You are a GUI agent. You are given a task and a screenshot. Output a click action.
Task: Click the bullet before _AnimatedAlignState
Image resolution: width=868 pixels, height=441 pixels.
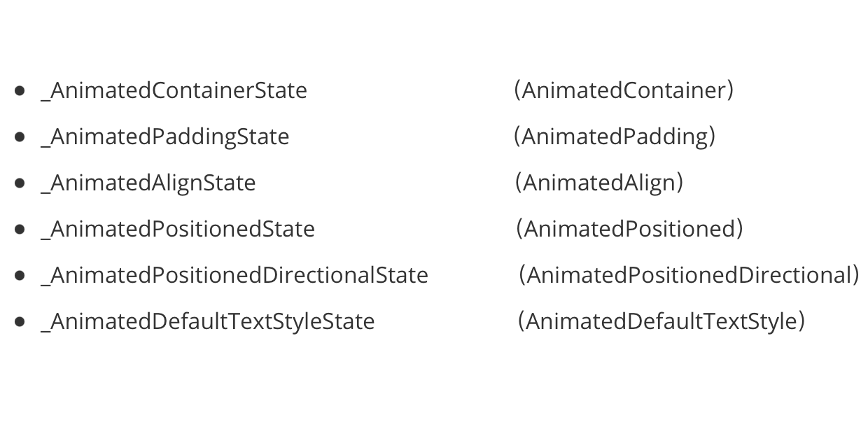(20, 183)
